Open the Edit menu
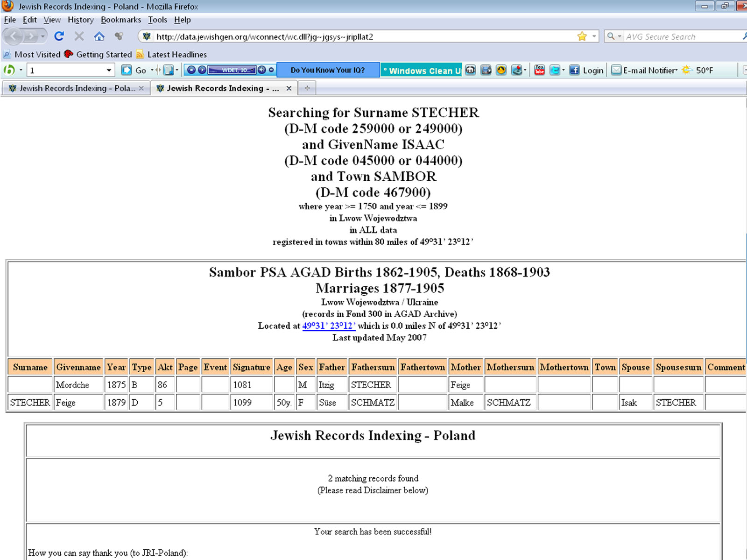This screenshot has height=560, width=747. pyautogui.click(x=30, y=20)
